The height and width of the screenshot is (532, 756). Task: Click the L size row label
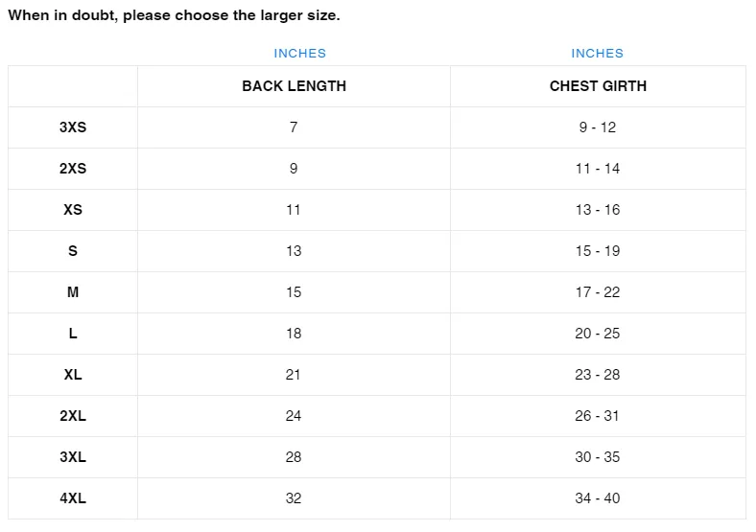click(73, 334)
